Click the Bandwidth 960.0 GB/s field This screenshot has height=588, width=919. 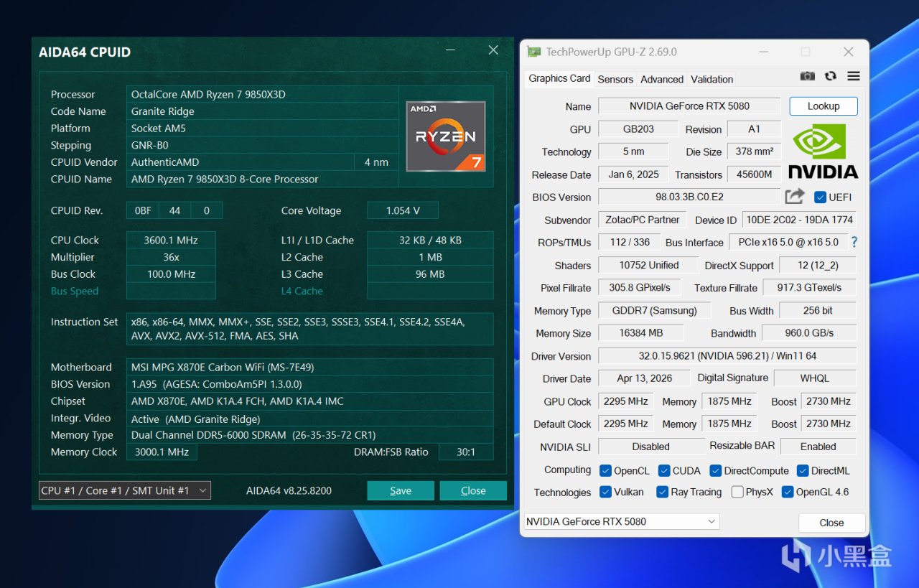(x=809, y=333)
